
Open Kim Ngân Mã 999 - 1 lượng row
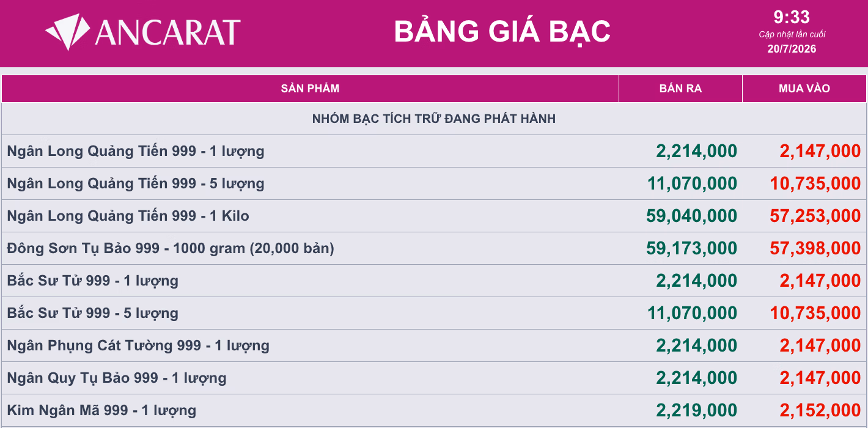click(434, 410)
